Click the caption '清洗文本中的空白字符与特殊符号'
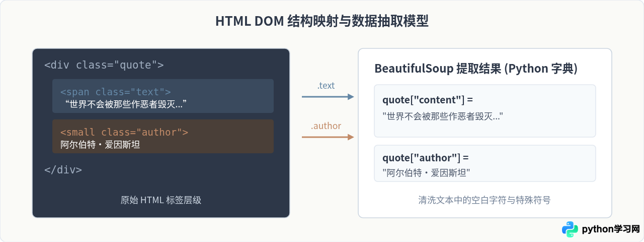Viewport: 644px width, 242px height. pos(485,200)
